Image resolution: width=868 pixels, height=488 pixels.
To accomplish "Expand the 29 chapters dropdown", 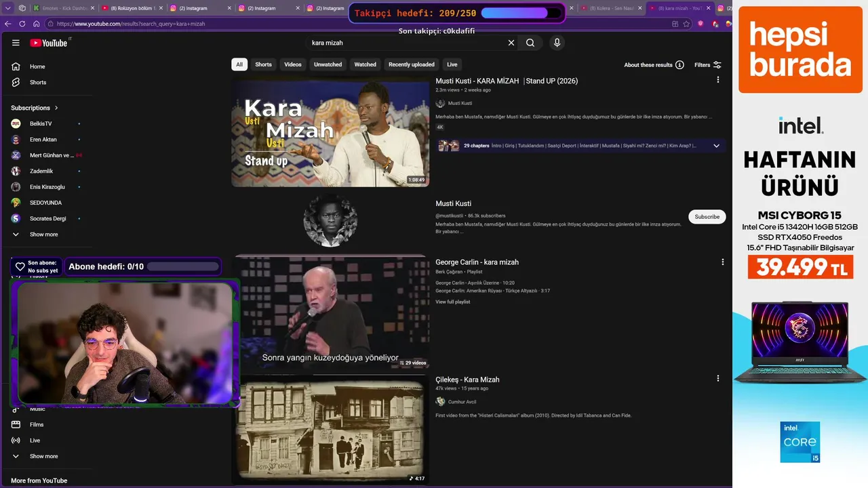I will tap(716, 146).
